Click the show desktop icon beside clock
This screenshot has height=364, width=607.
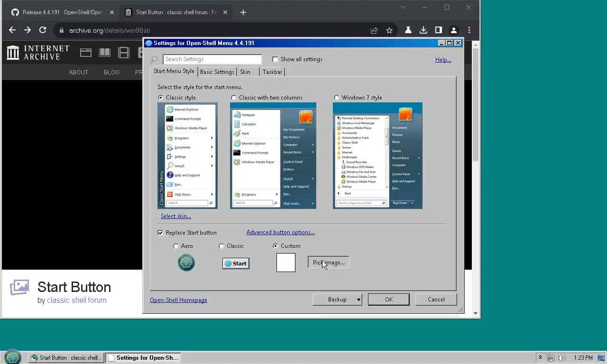(600, 358)
